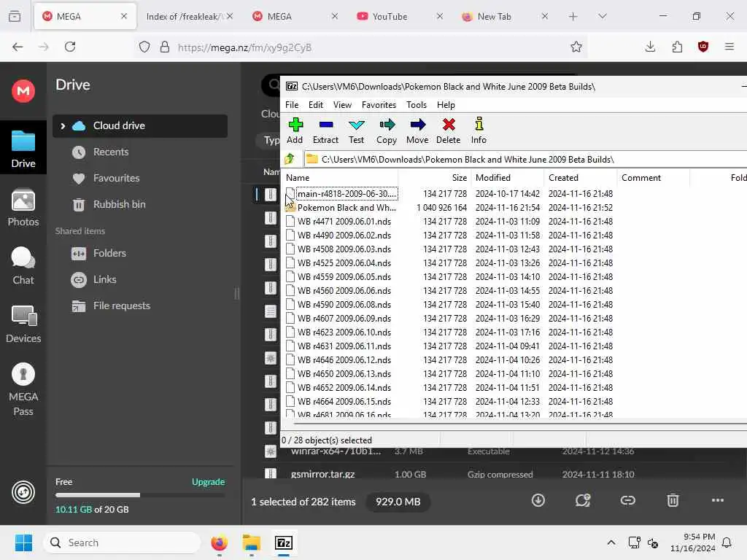Click the download icon in MEGA selection bar
The height and width of the screenshot is (560, 747).
click(538, 500)
